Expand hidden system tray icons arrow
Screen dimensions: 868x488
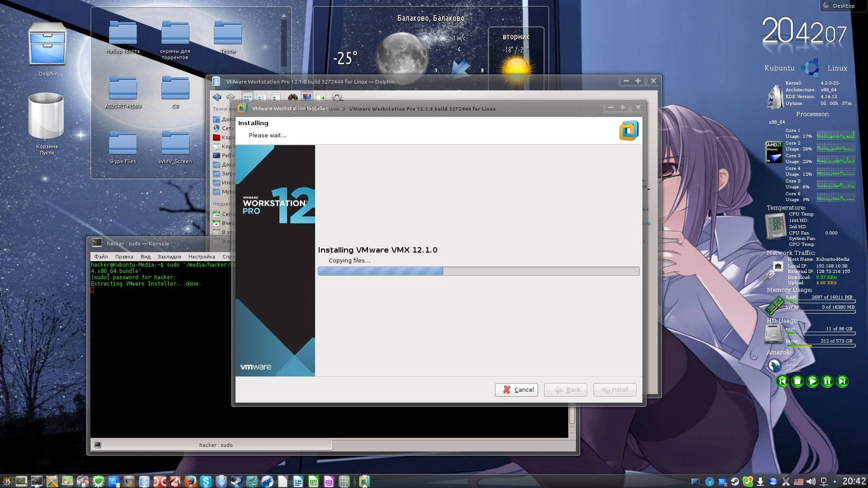(835, 482)
